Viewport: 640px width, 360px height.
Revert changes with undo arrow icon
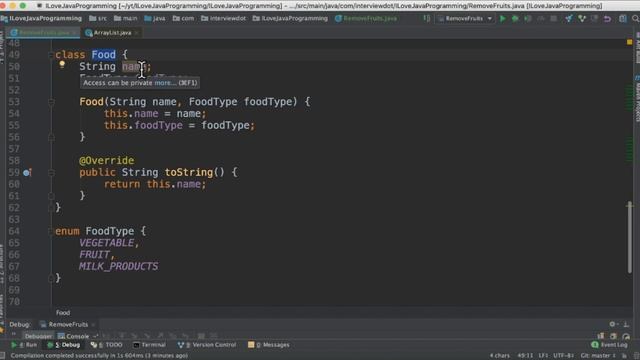coord(607,18)
